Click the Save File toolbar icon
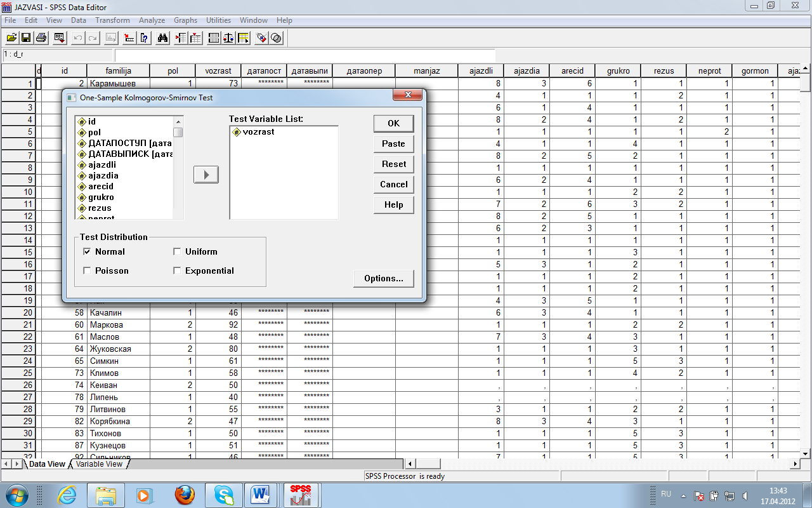The height and width of the screenshot is (508, 812). click(x=26, y=37)
